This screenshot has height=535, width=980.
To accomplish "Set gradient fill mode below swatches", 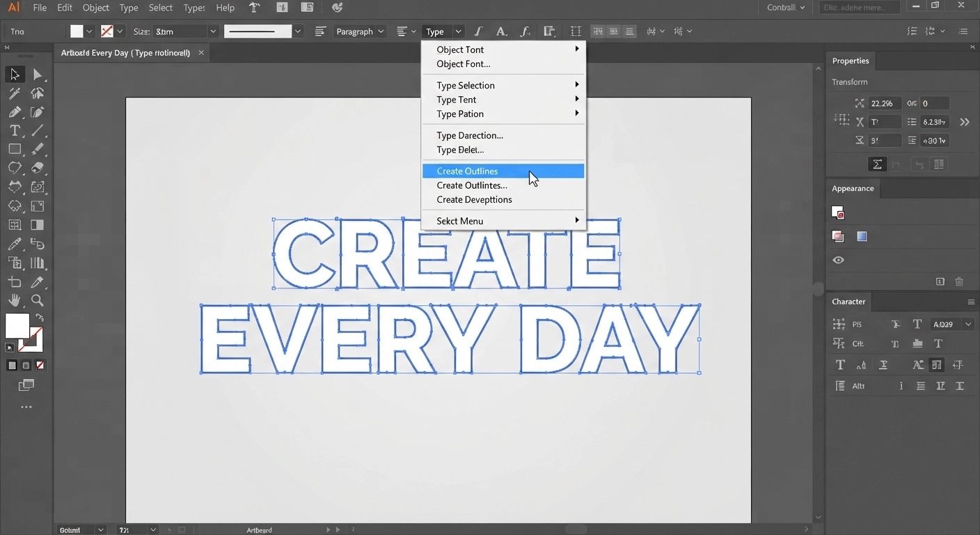I will (26, 365).
